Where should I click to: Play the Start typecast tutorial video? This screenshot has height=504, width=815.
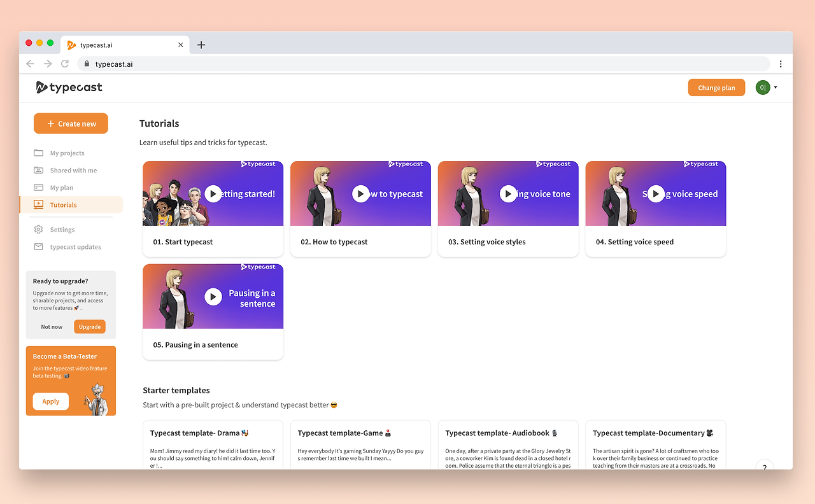click(213, 193)
